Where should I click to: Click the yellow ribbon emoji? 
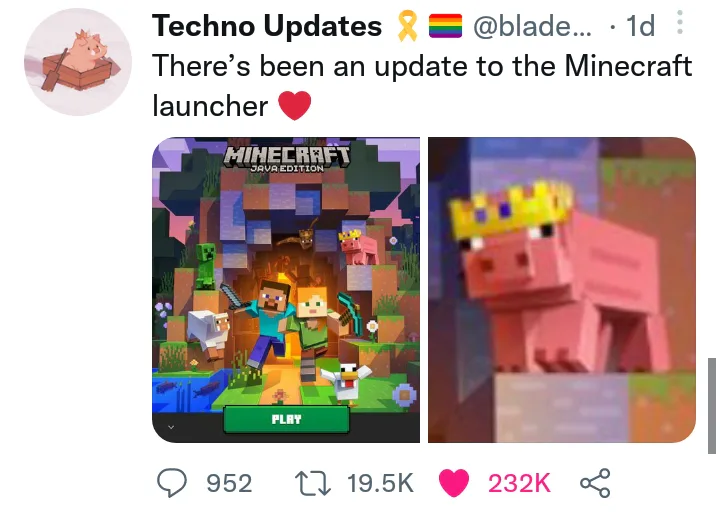pos(406,26)
